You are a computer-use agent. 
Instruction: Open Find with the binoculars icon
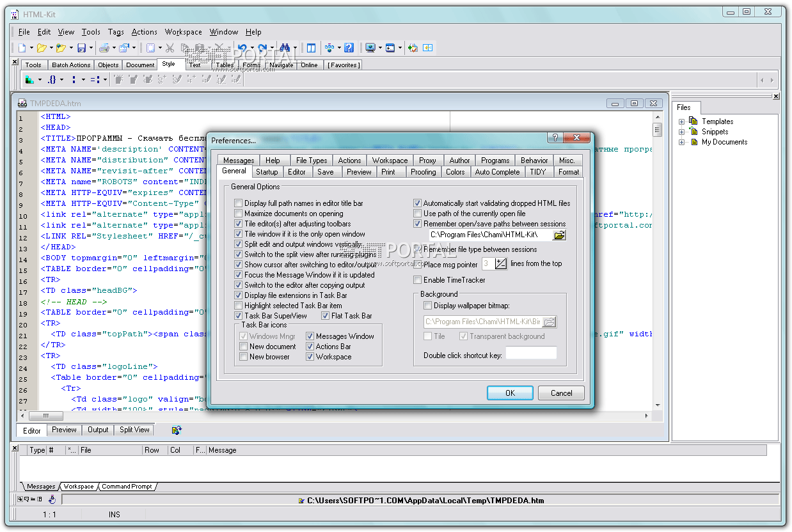click(285, 48)
